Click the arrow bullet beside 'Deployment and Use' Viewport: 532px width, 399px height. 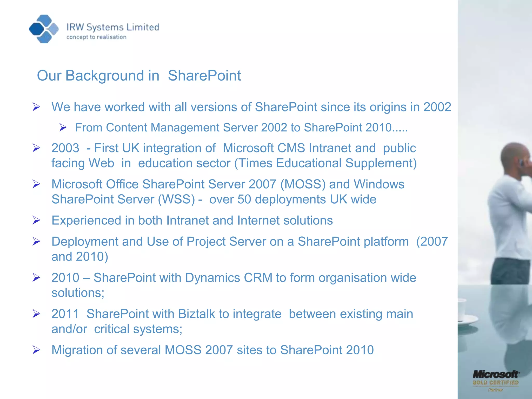click(36, 242)
